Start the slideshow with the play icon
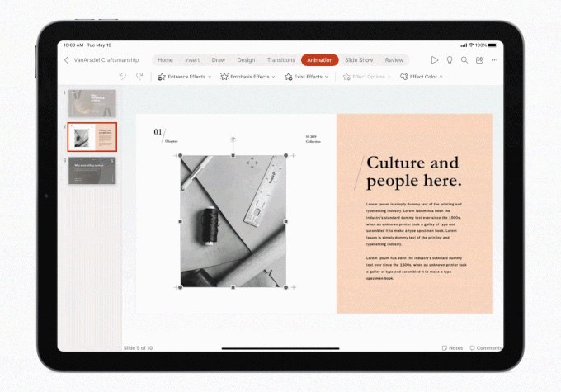 [435, 60]
